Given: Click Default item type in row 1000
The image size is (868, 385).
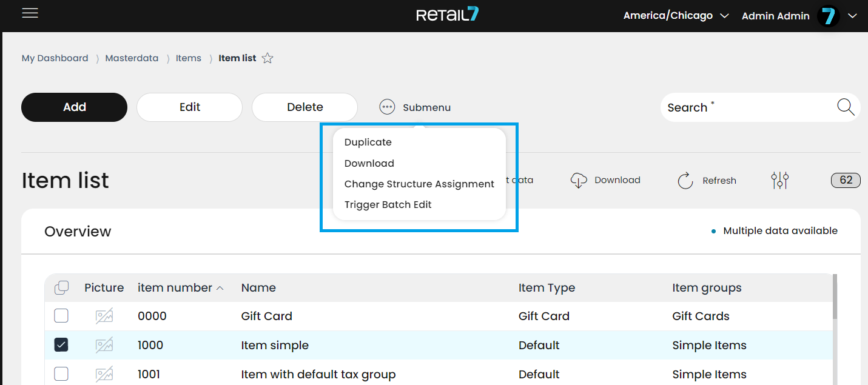Looking at the screenshot, I should 539,345.
